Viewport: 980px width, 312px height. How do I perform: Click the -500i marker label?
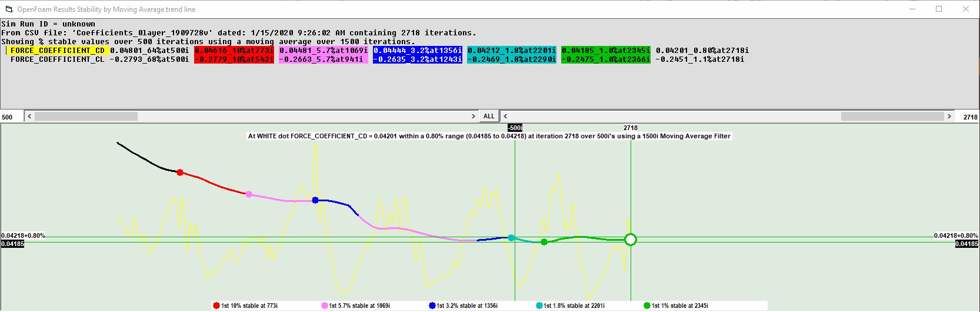pos(515,128)
